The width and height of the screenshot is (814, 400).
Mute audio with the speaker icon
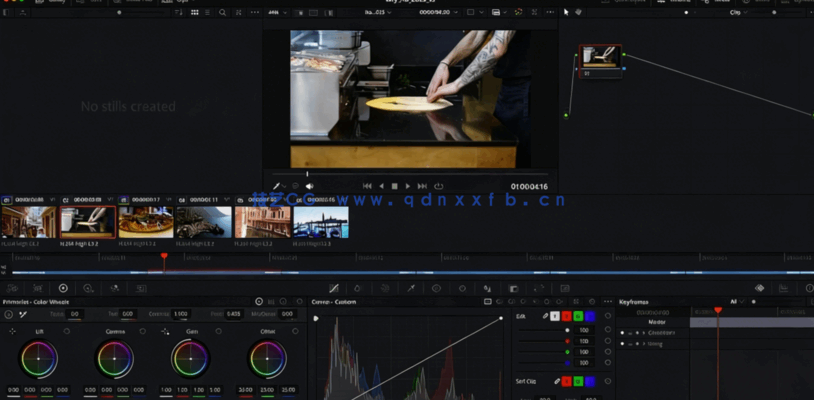point(309,186)
